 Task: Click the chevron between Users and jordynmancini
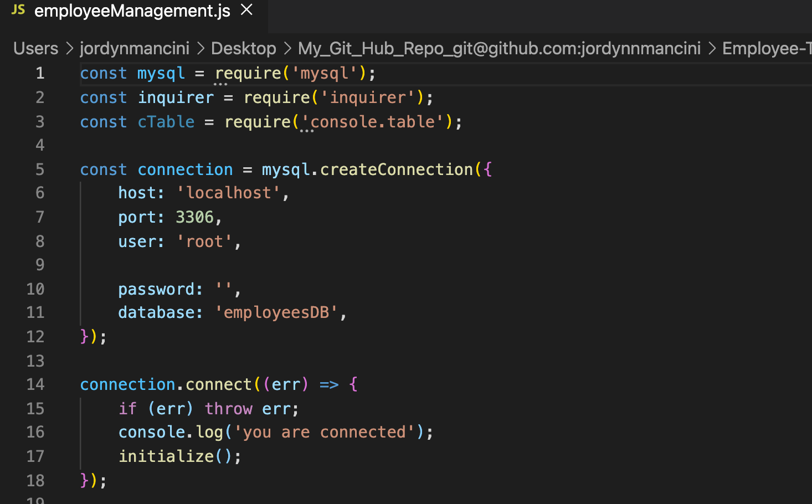[x=70, y=49]
